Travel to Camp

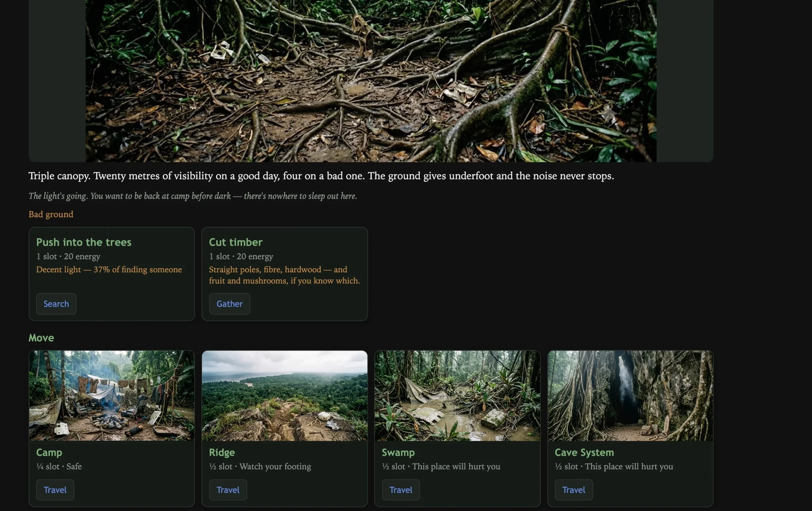55,490
